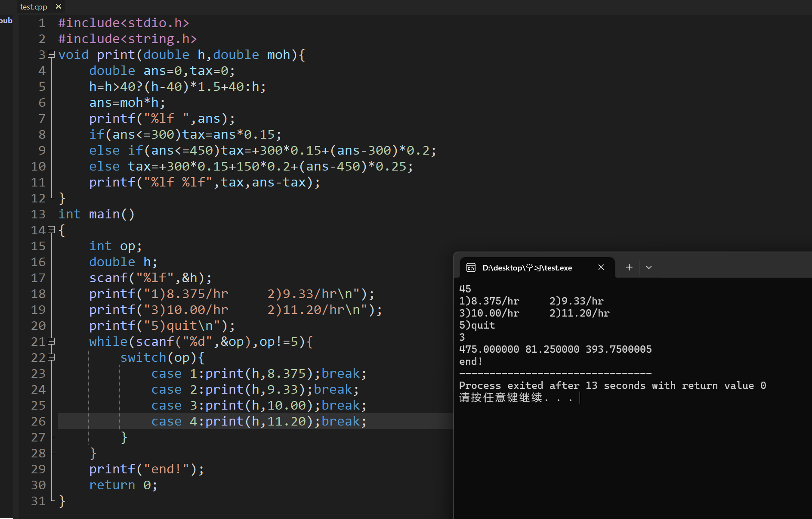Click line number 13 in the gutter
This screenshot has height=519, width=812.
[x=38, y=214]
